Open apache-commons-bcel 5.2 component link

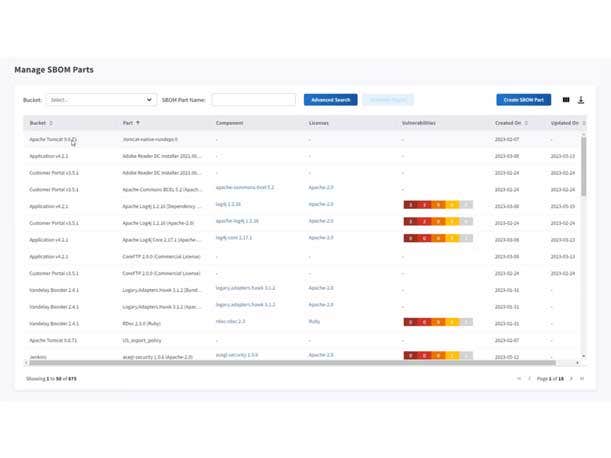tap(245, 188)
